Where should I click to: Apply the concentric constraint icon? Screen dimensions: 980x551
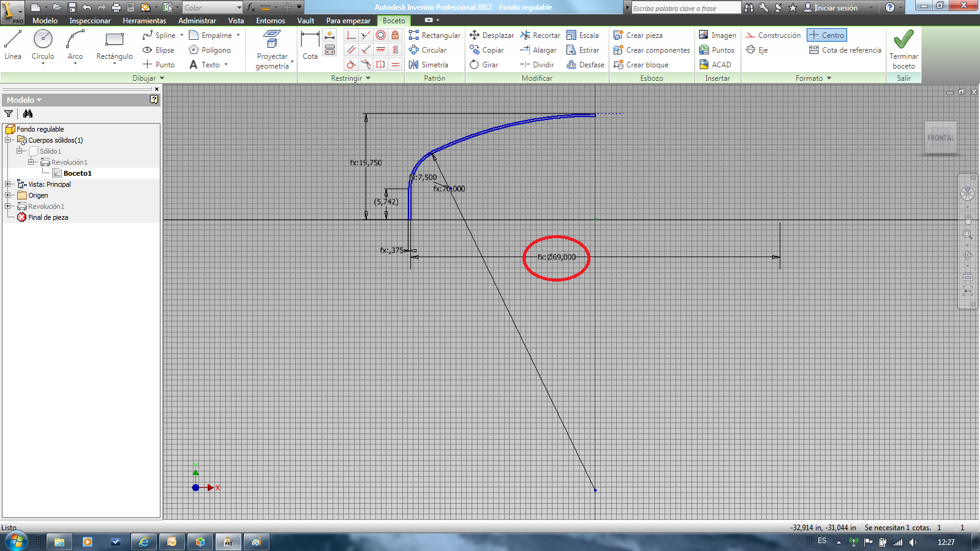point(381,36)
